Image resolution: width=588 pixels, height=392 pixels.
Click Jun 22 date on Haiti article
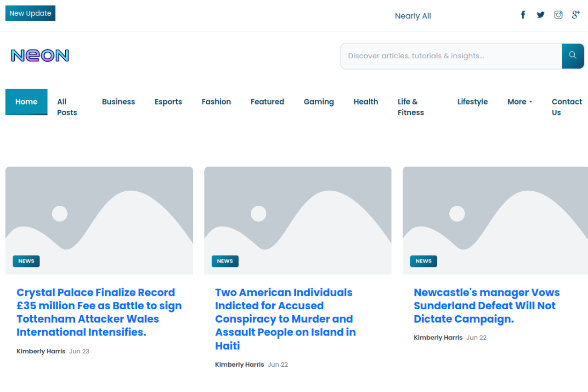tap(278, 364)
